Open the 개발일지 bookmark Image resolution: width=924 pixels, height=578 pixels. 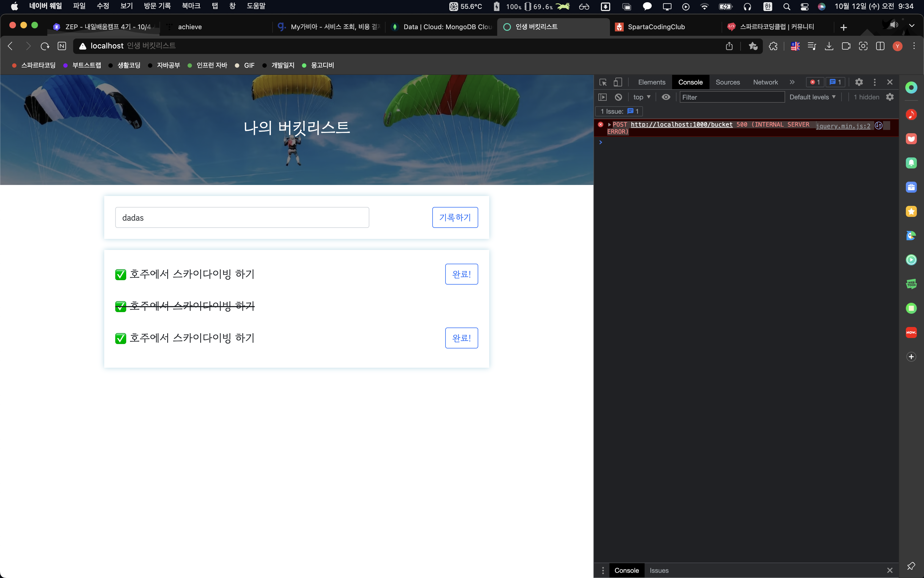[x=279, y=66]
